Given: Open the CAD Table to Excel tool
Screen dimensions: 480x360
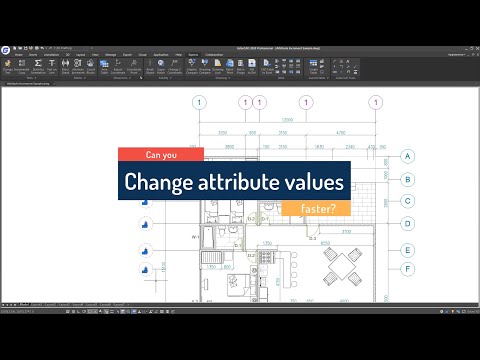Looking at the screenshot, I should tap(267, 67).
